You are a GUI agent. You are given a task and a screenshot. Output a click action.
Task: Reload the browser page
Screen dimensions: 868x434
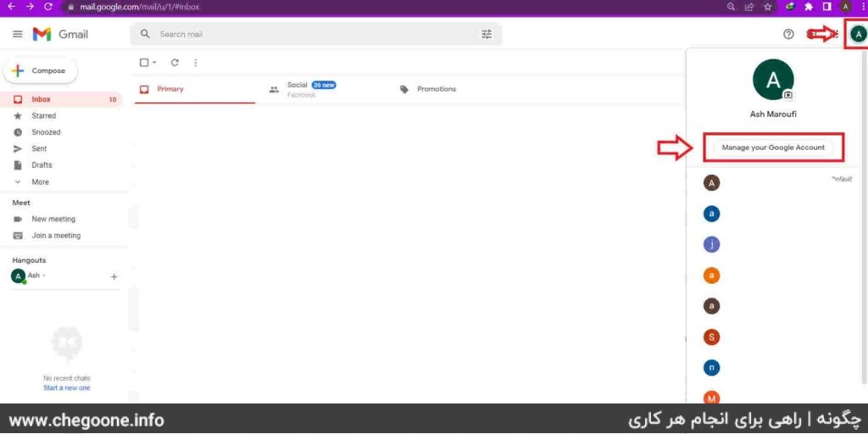pyautogui.click(x=48, y=7)
